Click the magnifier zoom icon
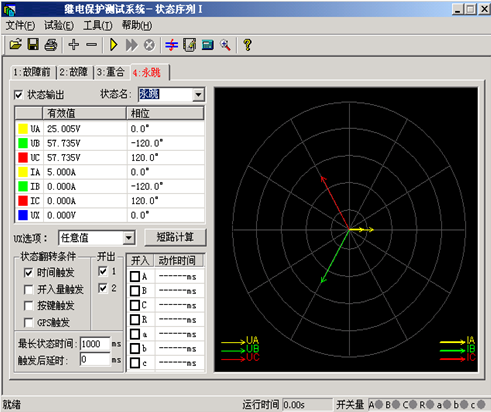491x412 pixels. (225, 45)
